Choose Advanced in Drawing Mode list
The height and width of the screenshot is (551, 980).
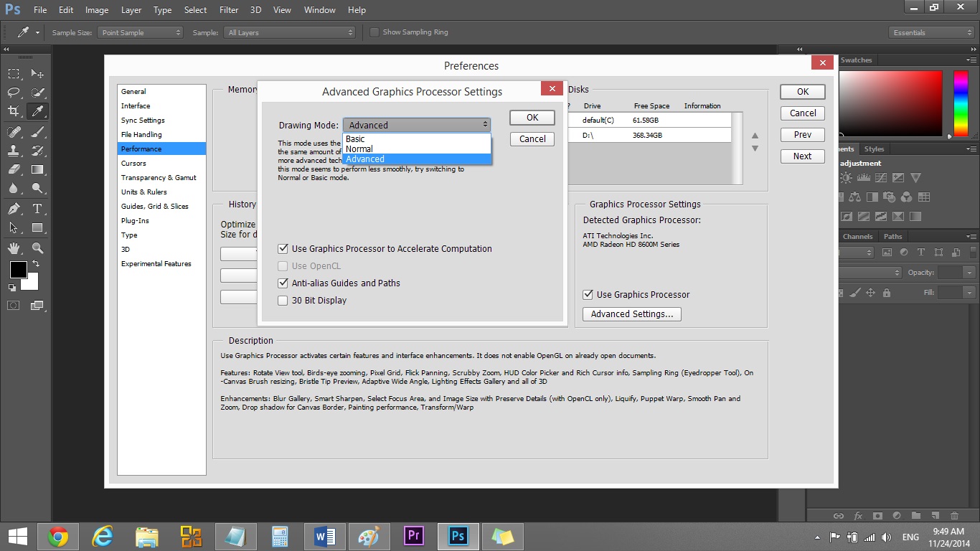coord(417,159)
